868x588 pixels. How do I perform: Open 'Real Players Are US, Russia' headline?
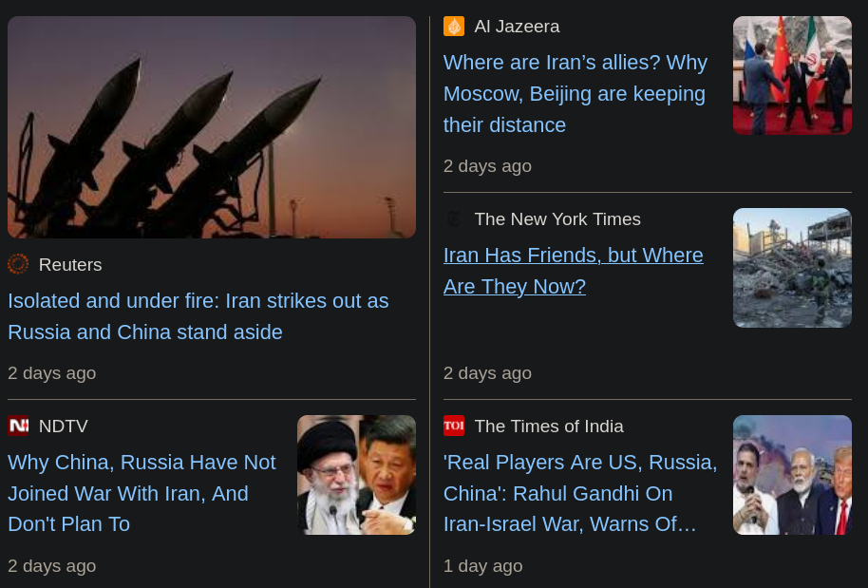[580, 493]
